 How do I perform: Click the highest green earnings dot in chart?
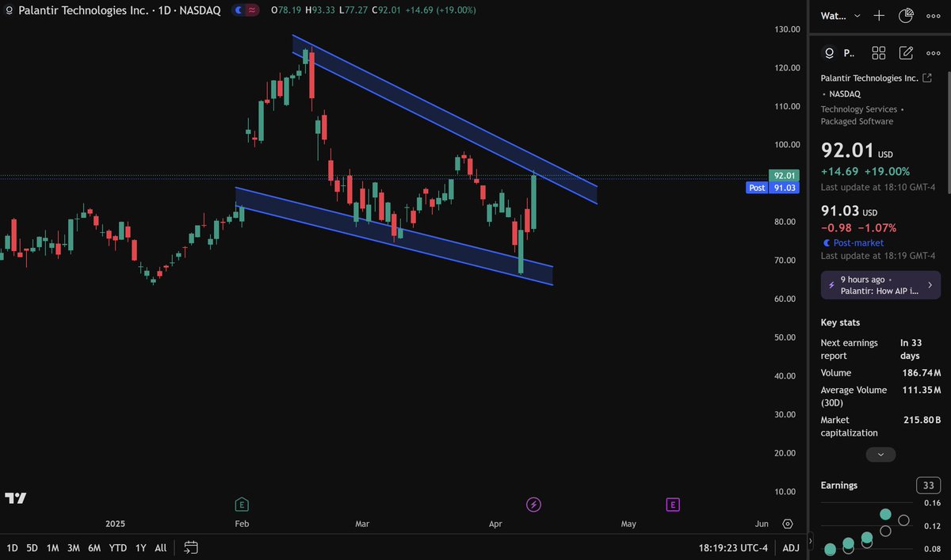coord(885,514)
